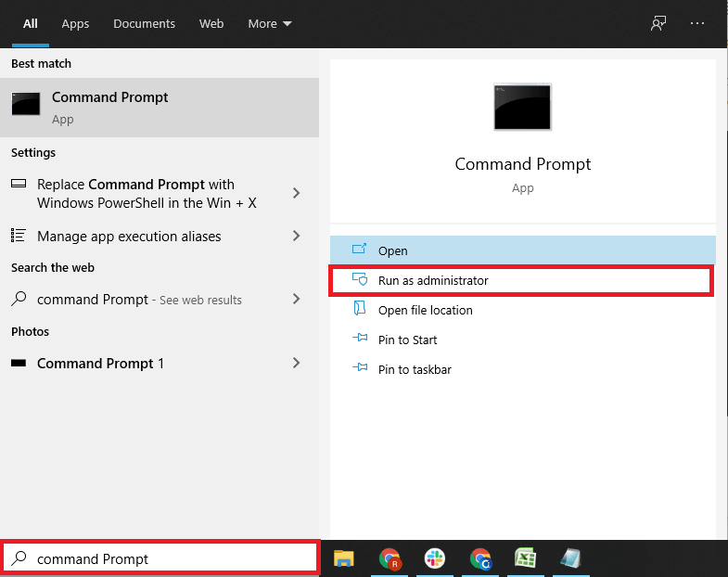Click the Search the web heading
The width and height of the screenshot is (728, 577).
point(53,267)
